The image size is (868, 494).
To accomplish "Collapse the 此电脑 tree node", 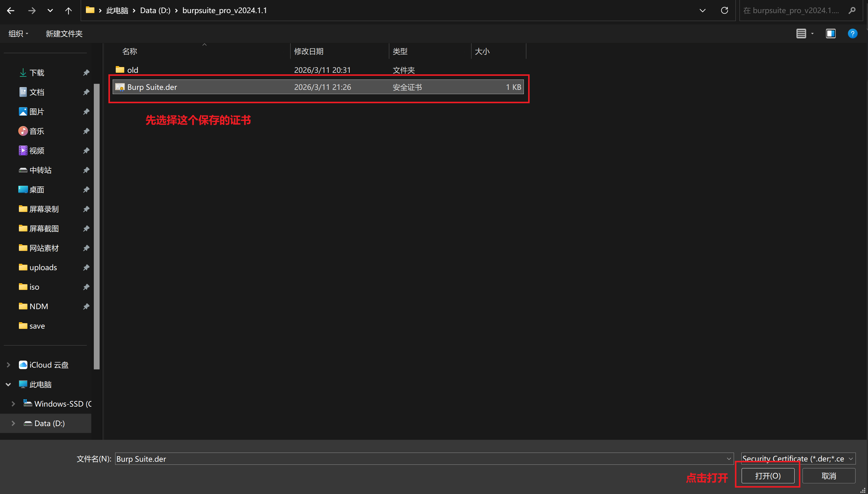I will point(9,384).
